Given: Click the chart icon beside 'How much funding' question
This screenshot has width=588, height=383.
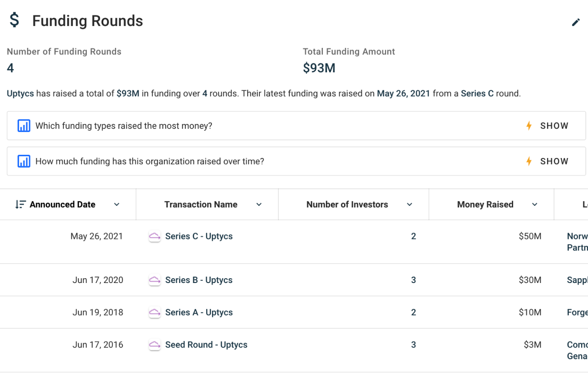Looking at the screenshot, I should coord(24,161).
